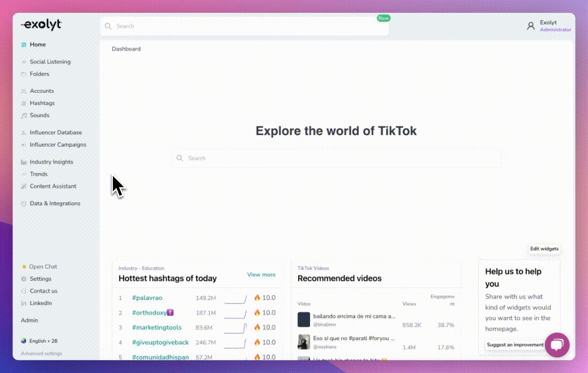This screenshot has height=373, width=588.
Task: Open the #orthodoxy hashtag link
Action: [x=153, y=312]
